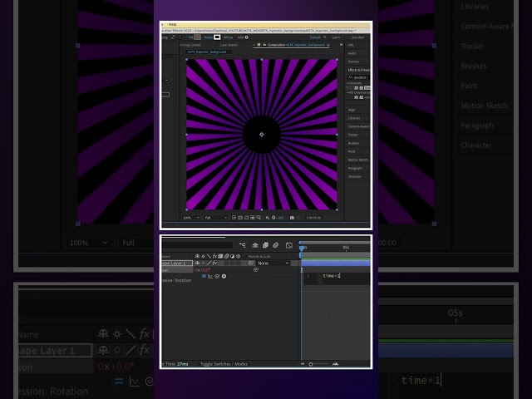The width and height of the screenshot is (532, 399).
Task: Open the Composition panel menu icon
Action: 328,45
